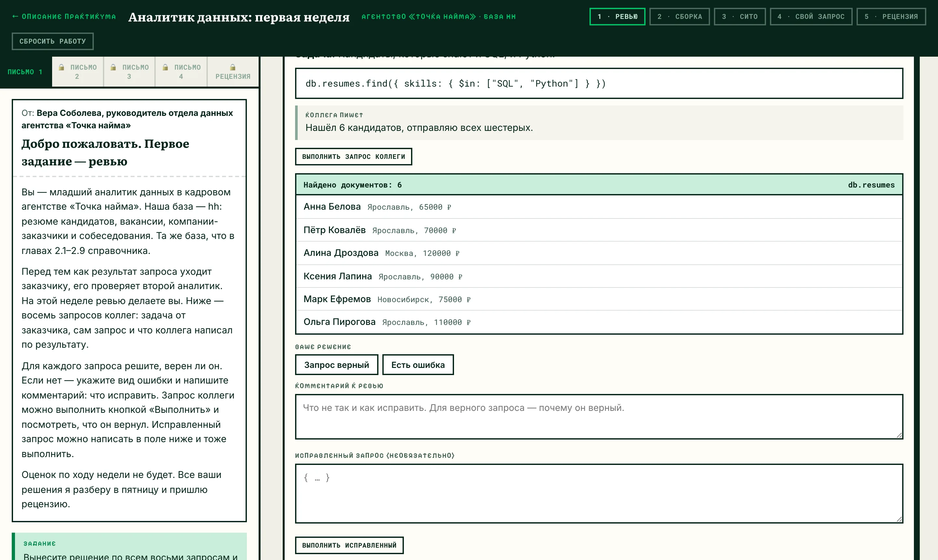This screenshot has height=560, width=938.
Task: Click the colleague's query code box
Action: tap(599, 83)
